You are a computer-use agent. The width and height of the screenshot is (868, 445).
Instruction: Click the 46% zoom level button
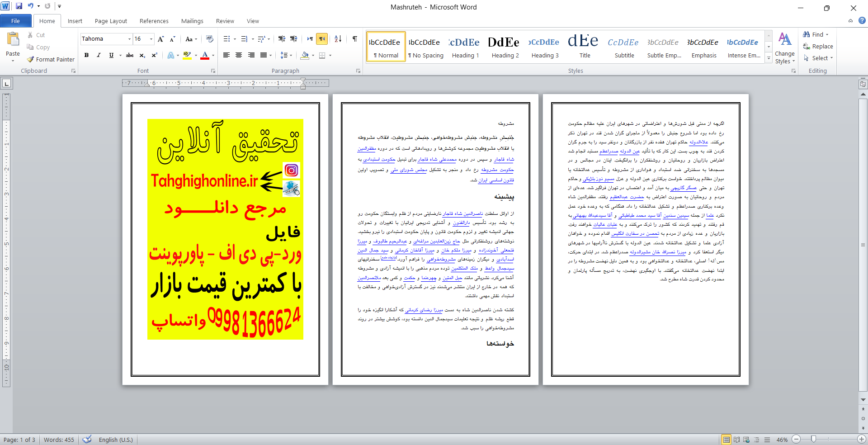point(782,440)
